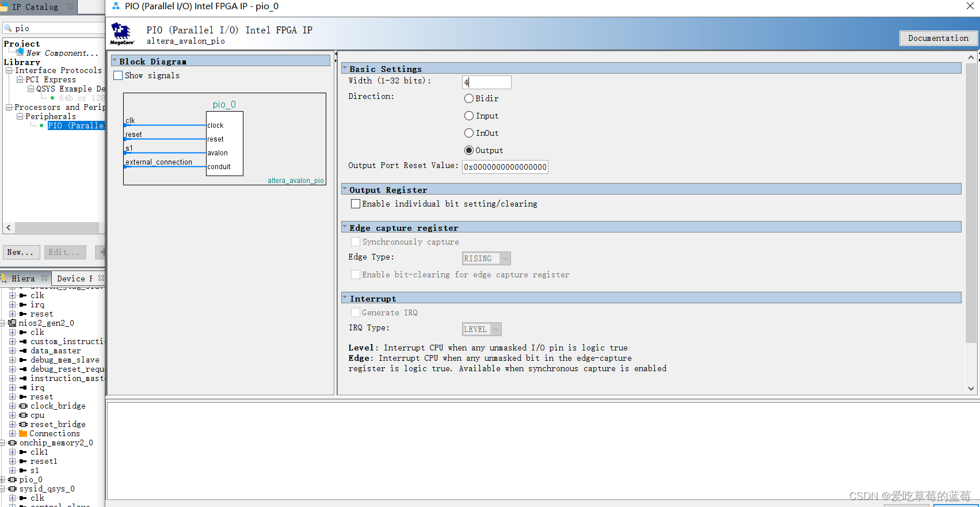
Task: Select the InOut direction radio button
Action: point(469,133)
